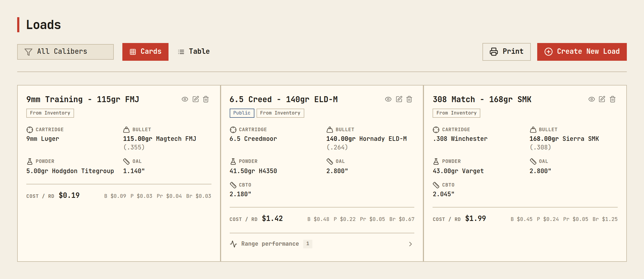Edit the 6.5 Creed load
The image size is (644, 279).
pos(399,99)
